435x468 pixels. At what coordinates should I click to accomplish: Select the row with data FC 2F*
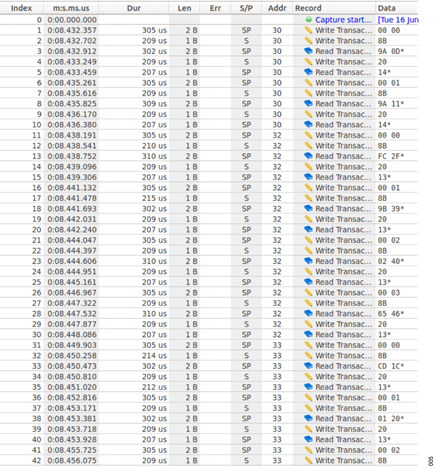pos(209,156)
